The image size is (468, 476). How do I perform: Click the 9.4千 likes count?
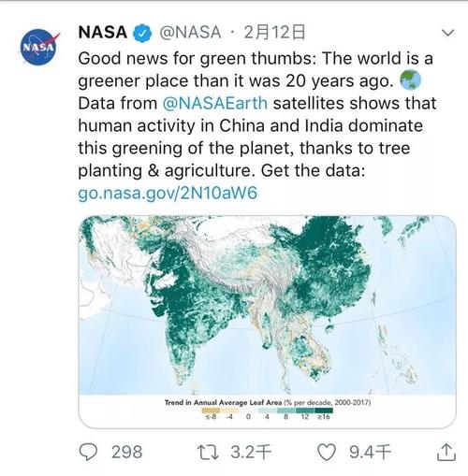[370, 453]
